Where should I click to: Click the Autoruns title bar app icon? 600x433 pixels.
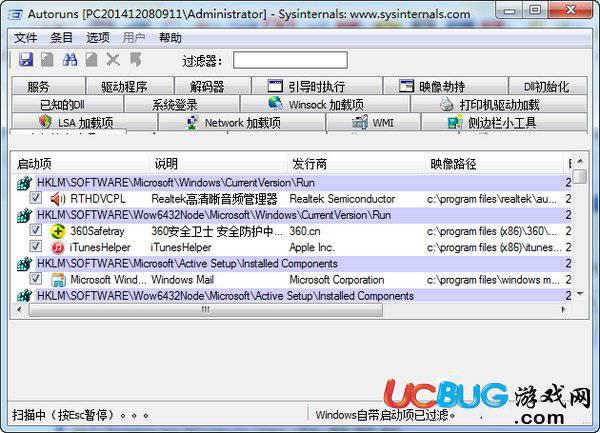pyautogui.click(x=15, y=15)
